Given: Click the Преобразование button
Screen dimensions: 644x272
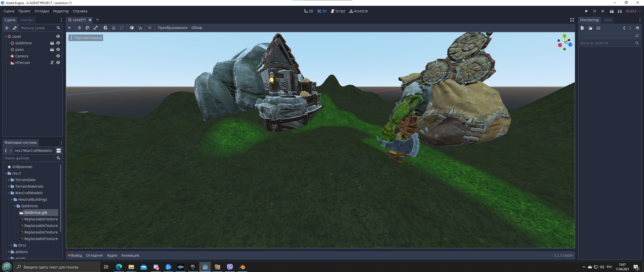Looking at the screenshot, I should pyautogui.click(x=172, y=28).
